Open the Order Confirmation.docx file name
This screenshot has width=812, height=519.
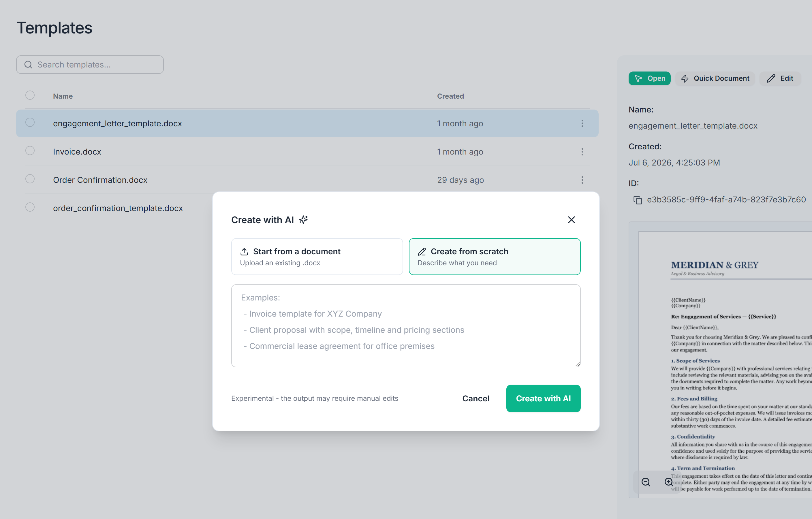pos(100,180)
